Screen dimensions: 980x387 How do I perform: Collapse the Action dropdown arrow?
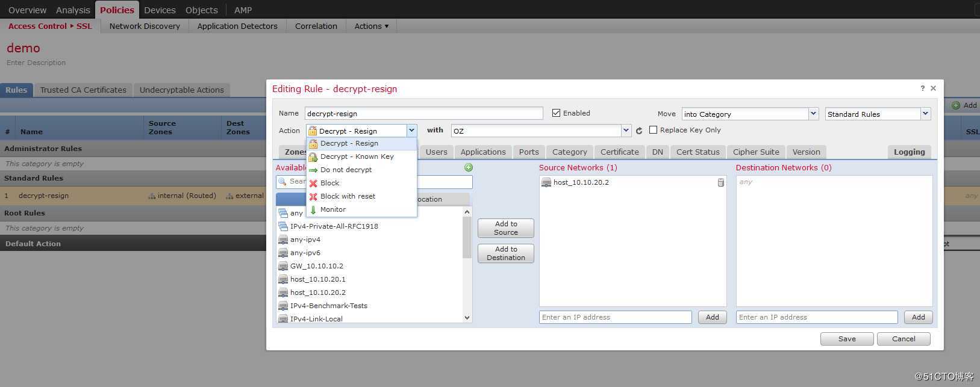click(x=411, y=131)
